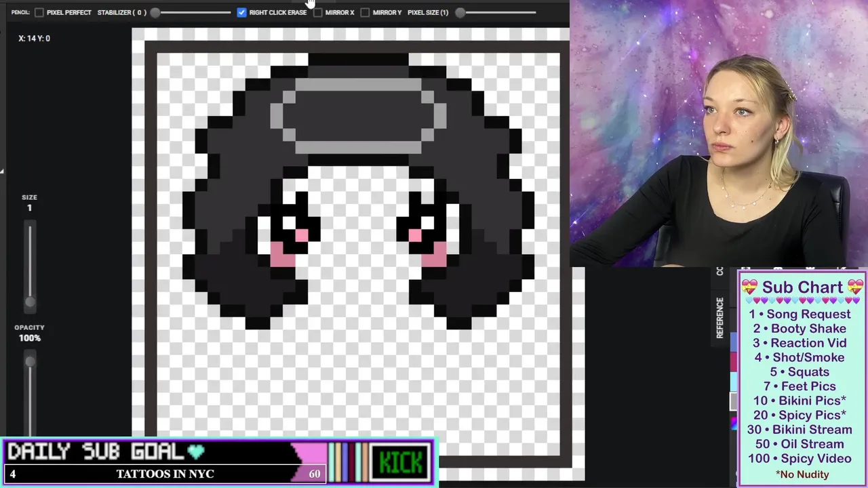This screenshot has width=868, height=488.
Task: Click 'TATTOOS IN NYC' goal text
Action: pyautogui.click(x=165, y=474)
